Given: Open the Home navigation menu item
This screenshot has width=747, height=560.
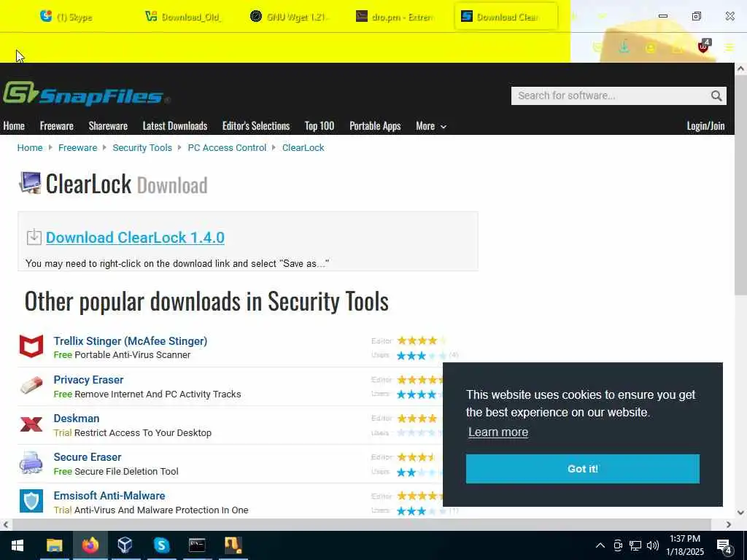Looking at the screenshot, I should point(14,125).
